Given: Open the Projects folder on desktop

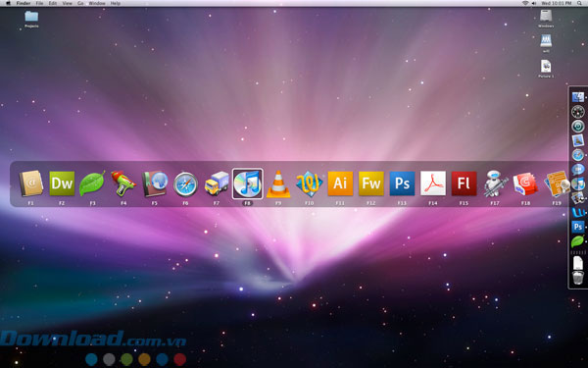Looking at the screenshot, I should (31, 19).
